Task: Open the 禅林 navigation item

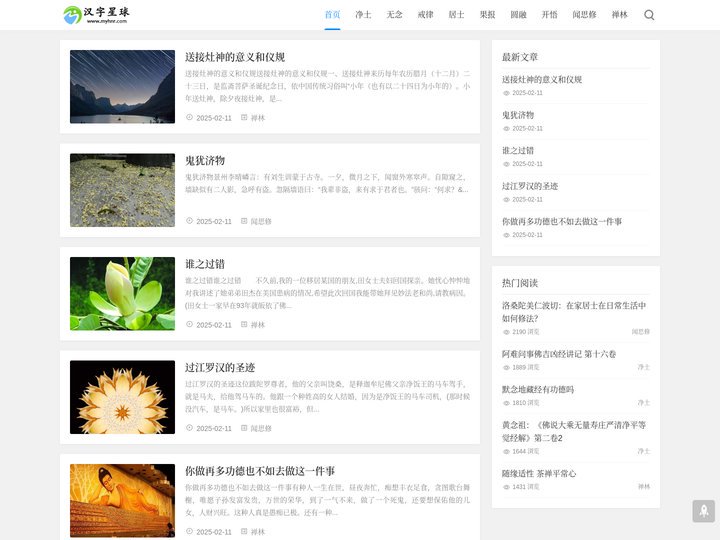Action: coord(619,15)
